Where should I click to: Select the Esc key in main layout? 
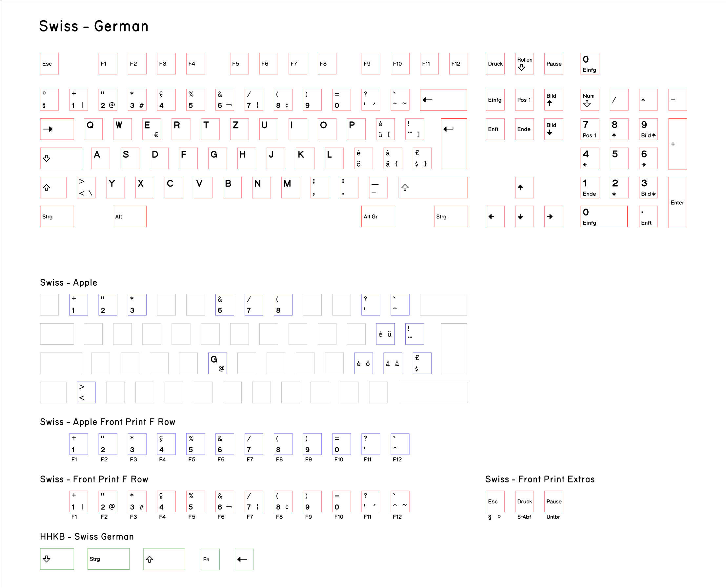(x=49, y=64)
